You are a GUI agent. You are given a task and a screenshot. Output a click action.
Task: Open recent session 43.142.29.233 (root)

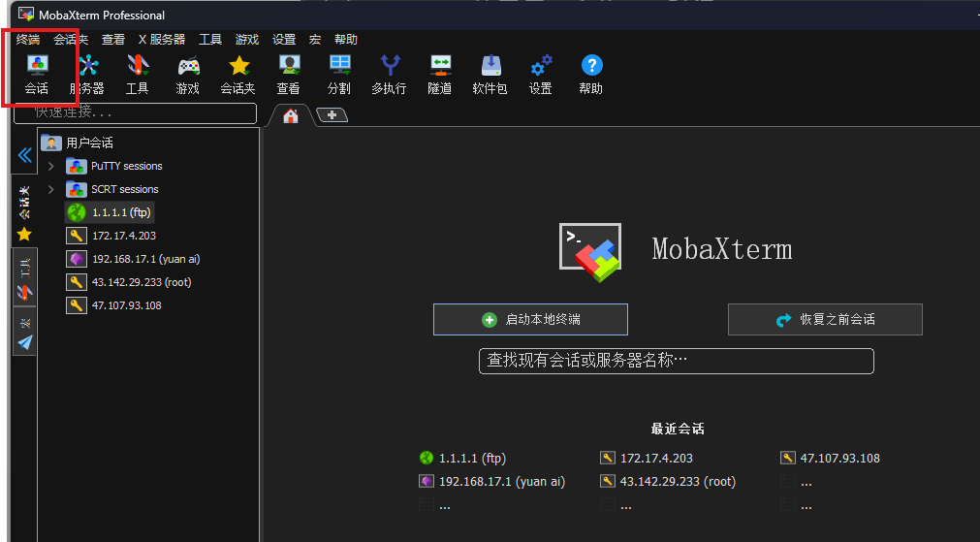coord(668,481)
